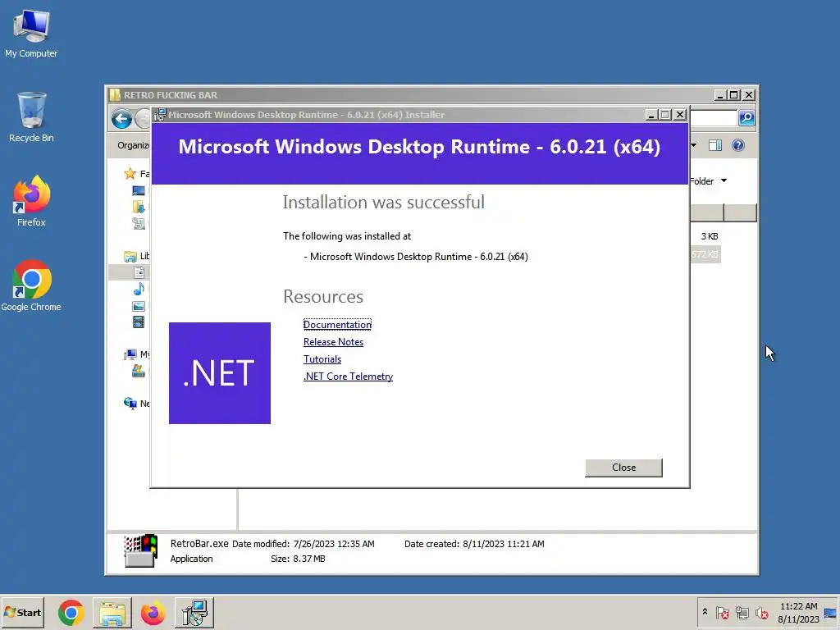Toggle the preview pane icon in explorer
840x630 pixels.
point(714,145)
